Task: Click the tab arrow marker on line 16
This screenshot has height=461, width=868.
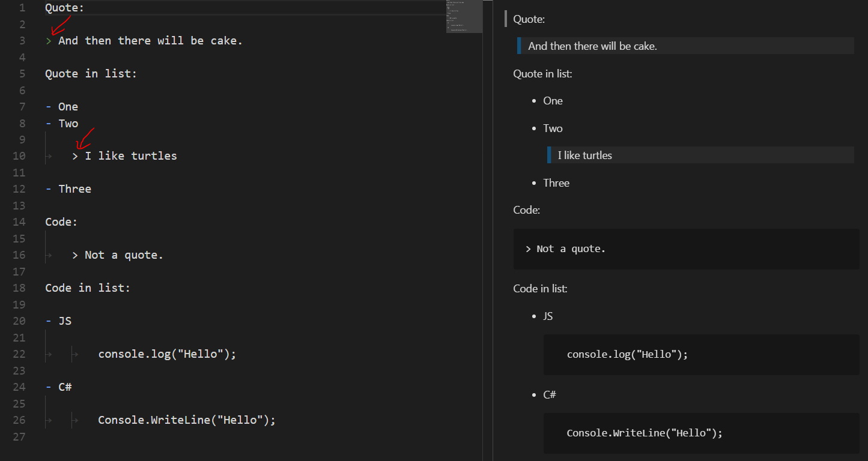Action: coord(49,255)
